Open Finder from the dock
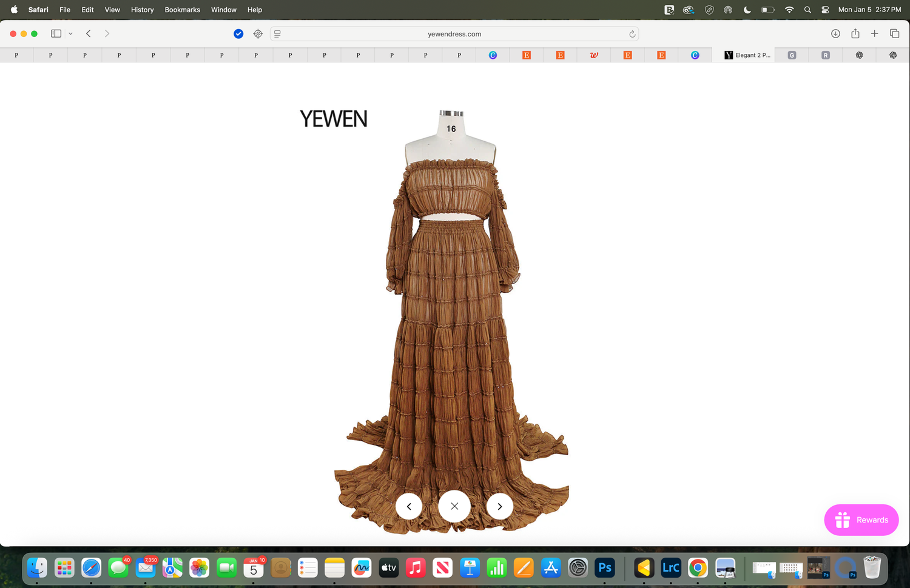The width and height of the screenshot is (910, 588). point(37,568)
